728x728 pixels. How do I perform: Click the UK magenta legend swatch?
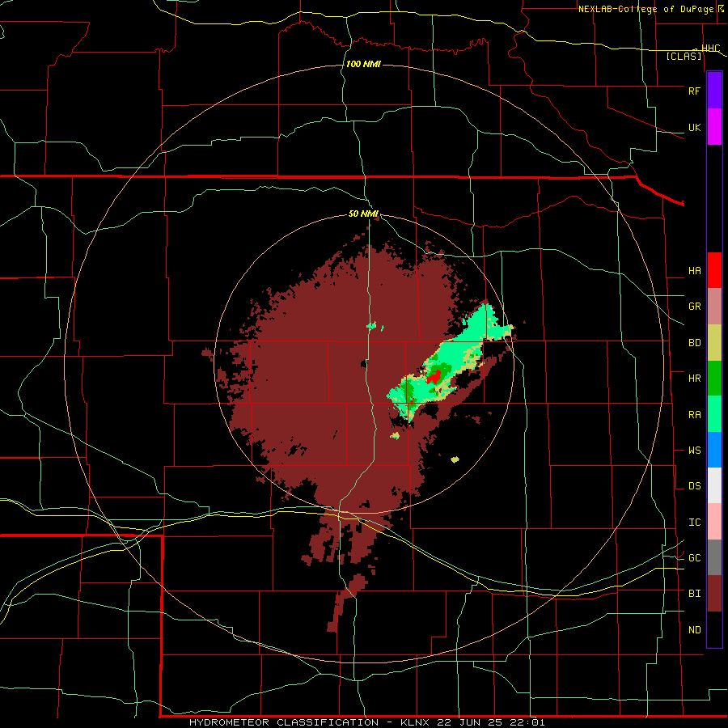(714, 127)
